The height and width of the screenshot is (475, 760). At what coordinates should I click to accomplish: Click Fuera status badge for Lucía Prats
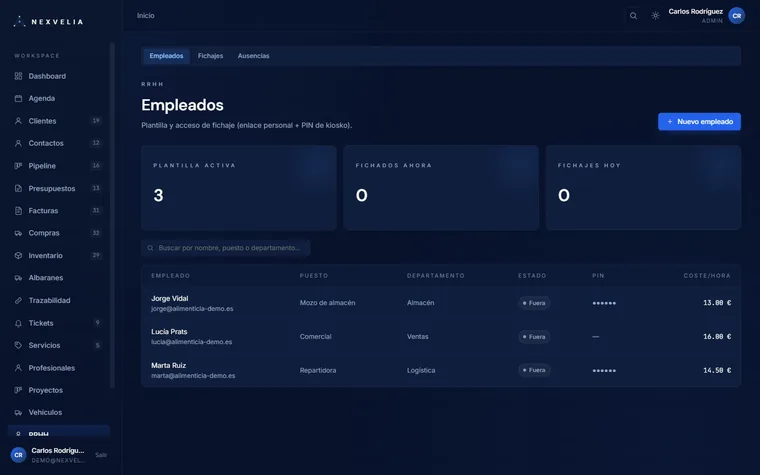534,336
